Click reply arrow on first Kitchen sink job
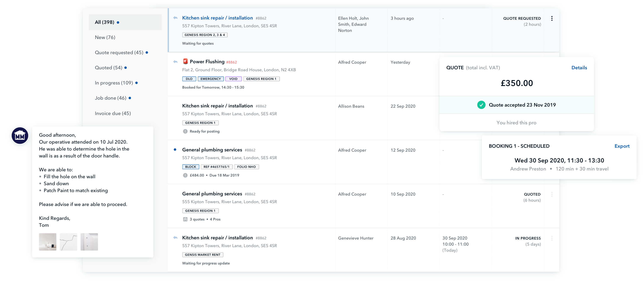The image size is (644, 282). click(175, 18)
